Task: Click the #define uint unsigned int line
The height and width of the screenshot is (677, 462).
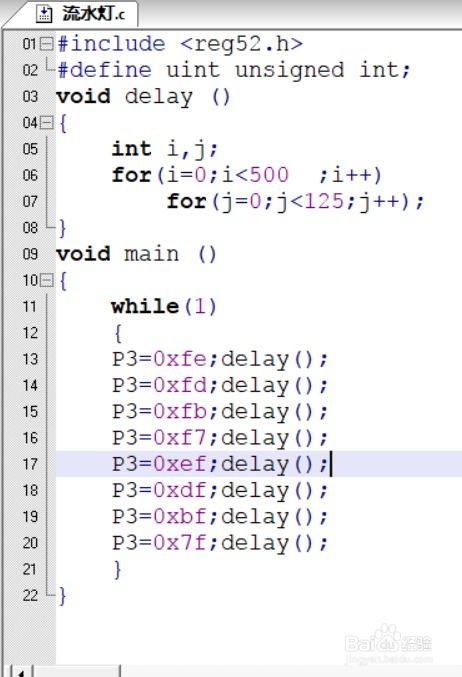Action: point(234,70)
